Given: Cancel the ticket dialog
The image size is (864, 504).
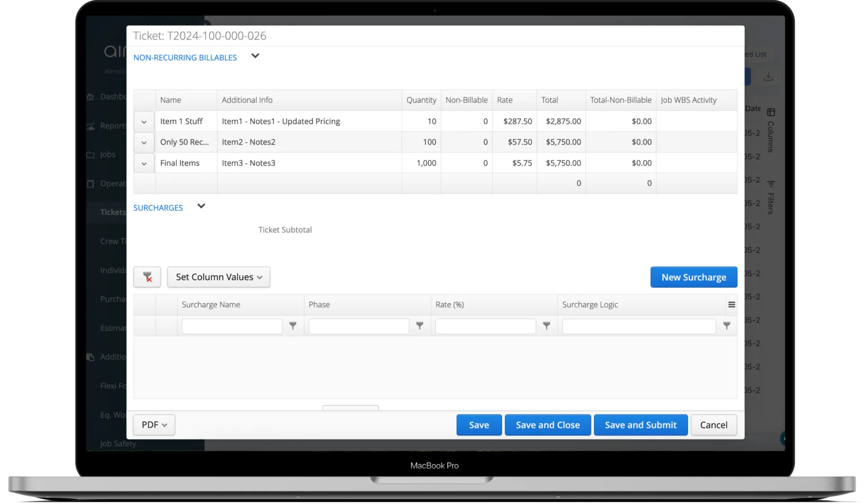Looking at the screenshot, I should 714,425.
